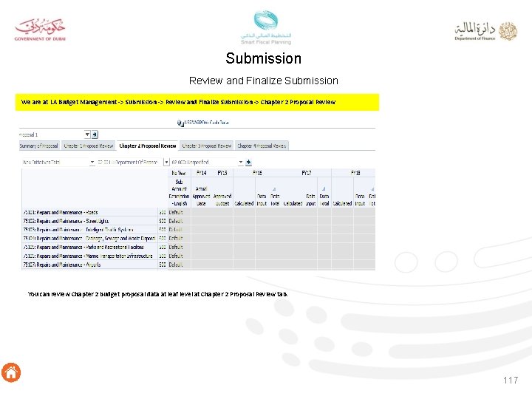Select row Repairs and Maintenance - Parks and Recreational
This screenshot has width=532, height=399.
point(89,248)
